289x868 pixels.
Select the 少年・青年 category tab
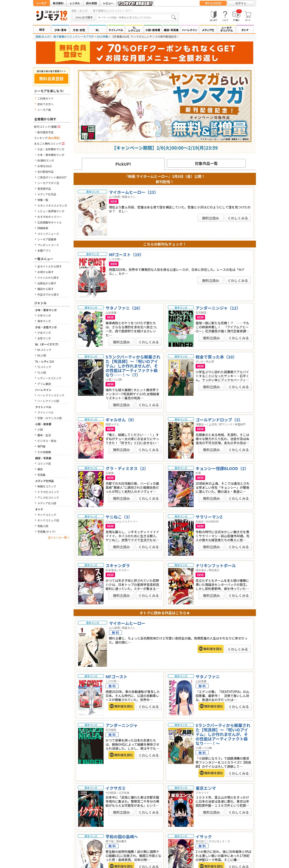(61, 30)
